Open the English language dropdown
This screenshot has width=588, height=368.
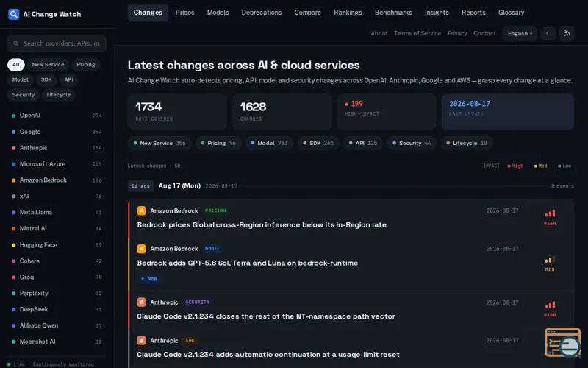click(x=520, y=33)
